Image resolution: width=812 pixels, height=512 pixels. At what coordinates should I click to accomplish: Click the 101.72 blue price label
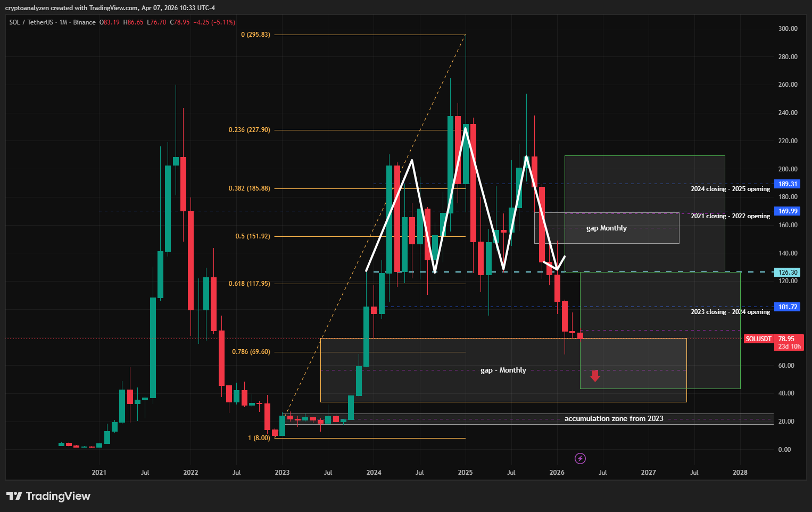[788, 307]
